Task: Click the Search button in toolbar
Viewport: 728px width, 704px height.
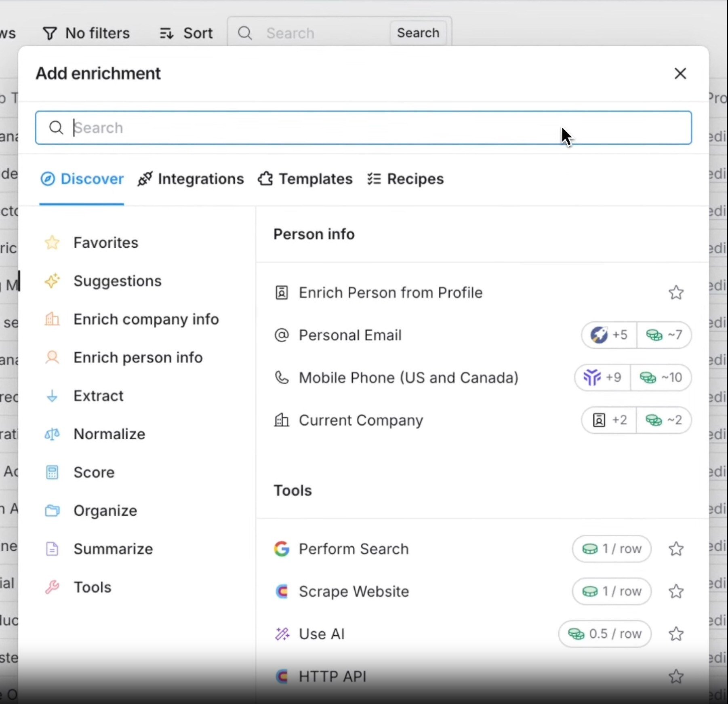Action: [418, 33]
